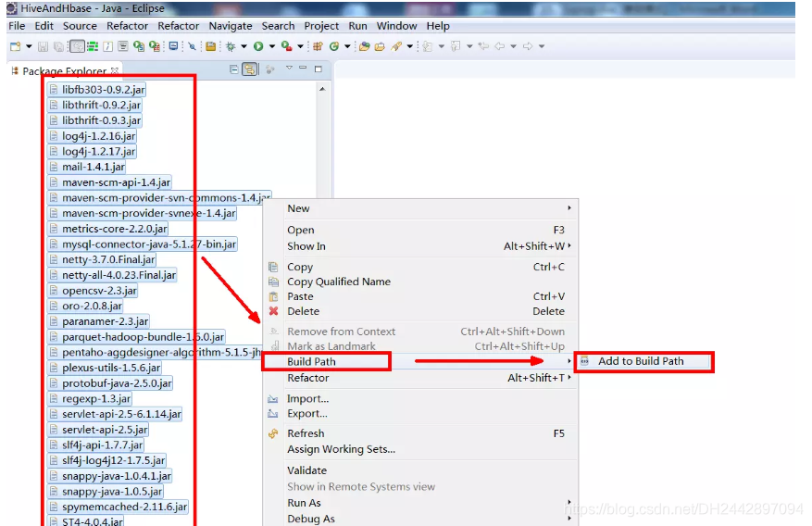Choose New in the context menu
The image size is (812, 526).
click(x=420, y=208)
